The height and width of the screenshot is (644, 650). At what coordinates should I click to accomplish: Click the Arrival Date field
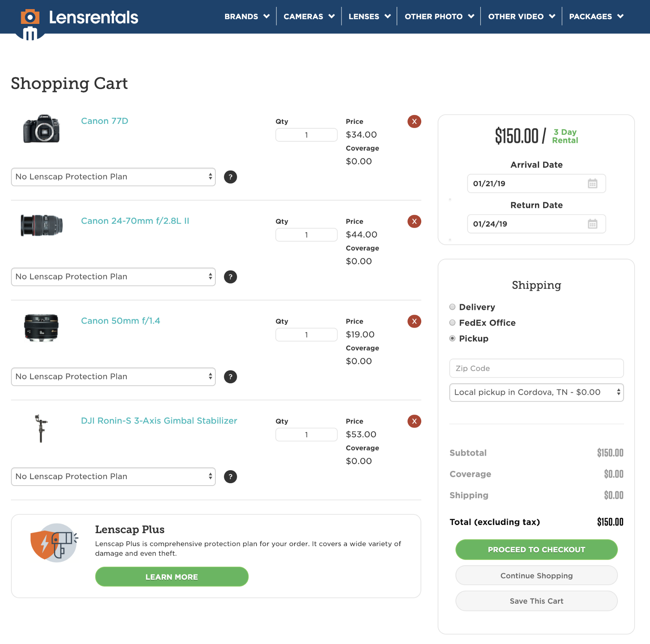pos(537,184)
